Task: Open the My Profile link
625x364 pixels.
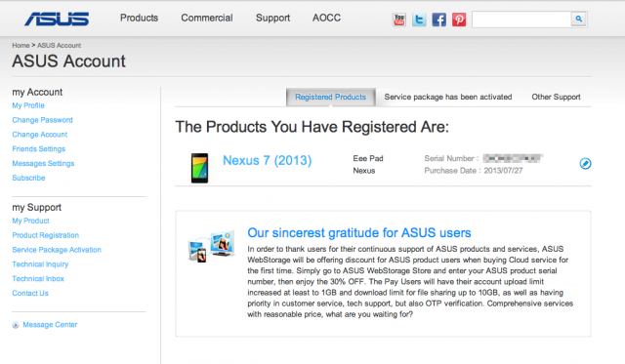Action: pyautogui.click(x=28, y=105)
